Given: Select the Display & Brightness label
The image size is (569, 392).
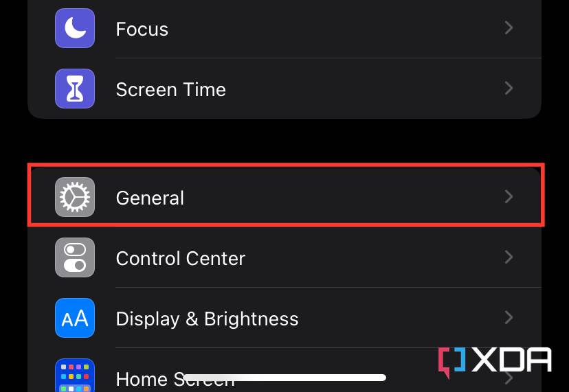Looking at the screenshot, I should 207,319.
